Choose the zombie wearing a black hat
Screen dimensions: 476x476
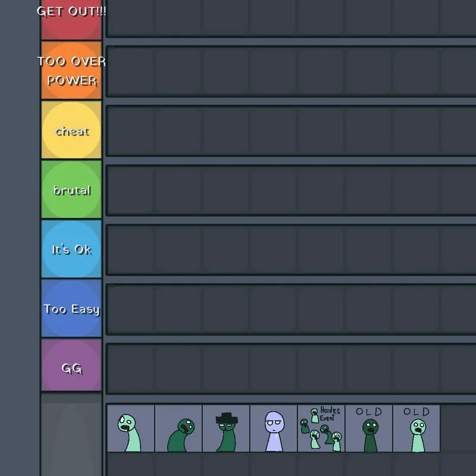click(226, 428)
